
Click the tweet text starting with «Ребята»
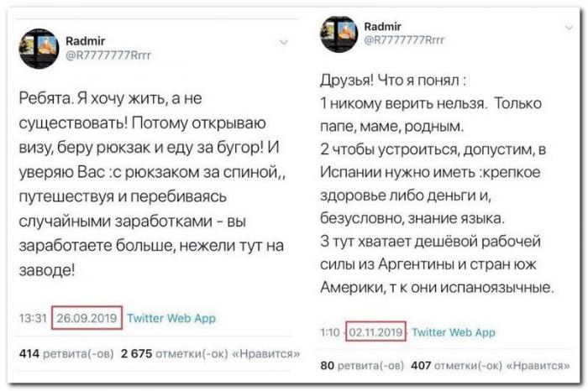(x=151, y=184)
